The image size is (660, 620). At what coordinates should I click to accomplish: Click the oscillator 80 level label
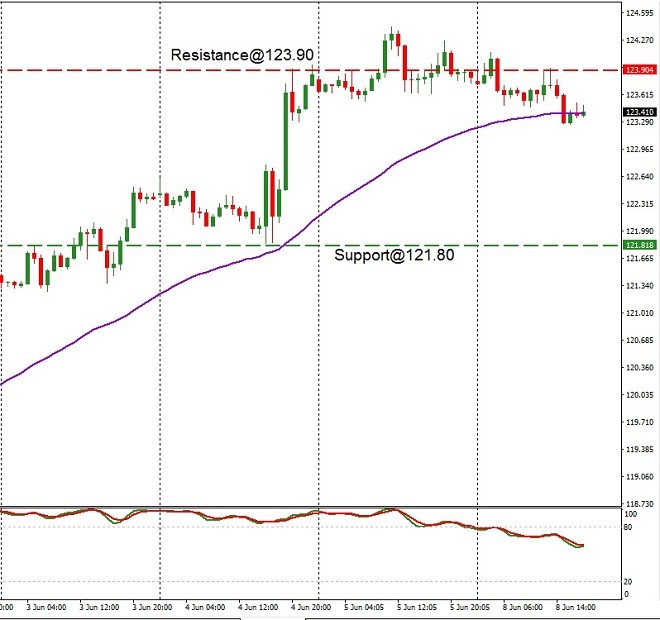(628, 527)
